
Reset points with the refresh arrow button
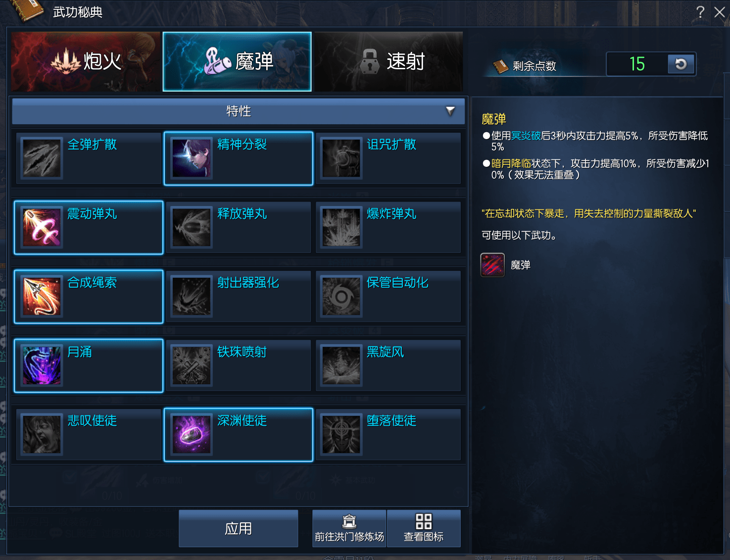pos(681,64)
